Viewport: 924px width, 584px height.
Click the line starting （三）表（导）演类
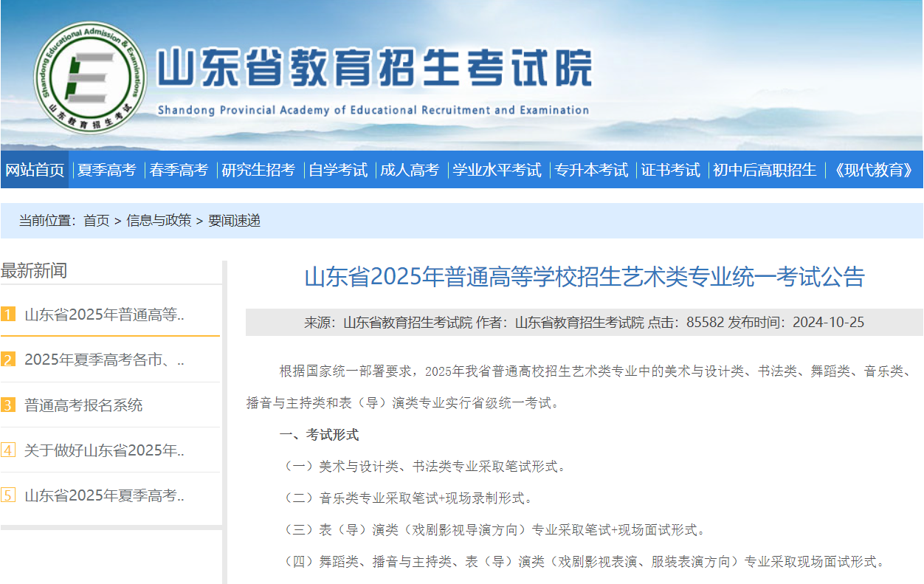click(494, 530)
